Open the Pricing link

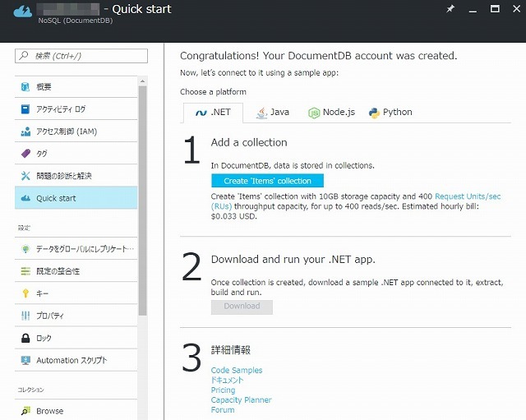[223, 390]
